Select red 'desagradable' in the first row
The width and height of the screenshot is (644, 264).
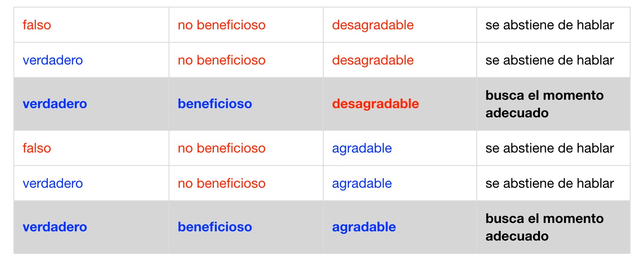[373, 25]
